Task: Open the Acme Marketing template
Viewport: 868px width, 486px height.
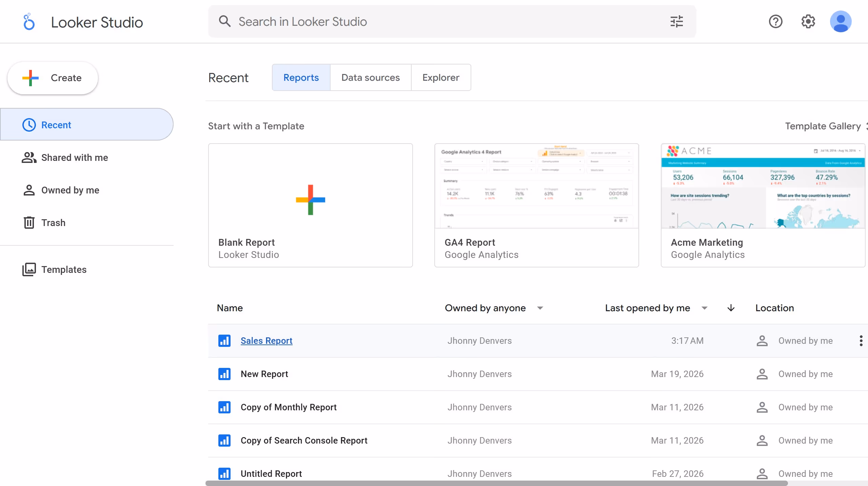Action: 763,205
